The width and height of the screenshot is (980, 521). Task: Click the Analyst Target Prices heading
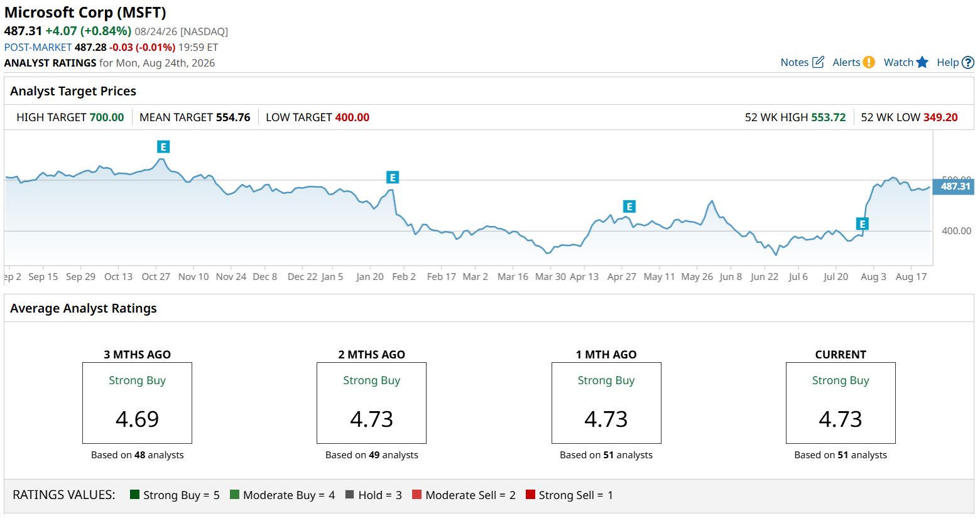coord(73,91)
